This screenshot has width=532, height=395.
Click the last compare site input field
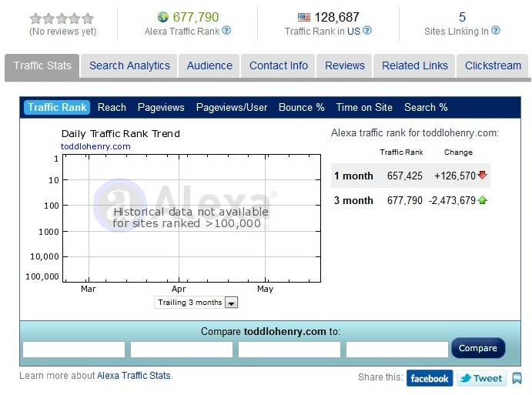(x=396, y=350)
